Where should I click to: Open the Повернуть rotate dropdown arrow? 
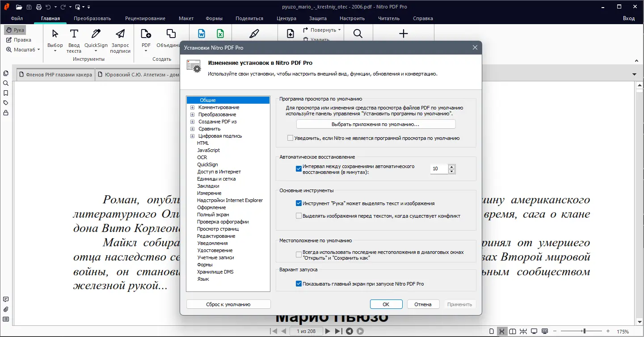point(340,30)
